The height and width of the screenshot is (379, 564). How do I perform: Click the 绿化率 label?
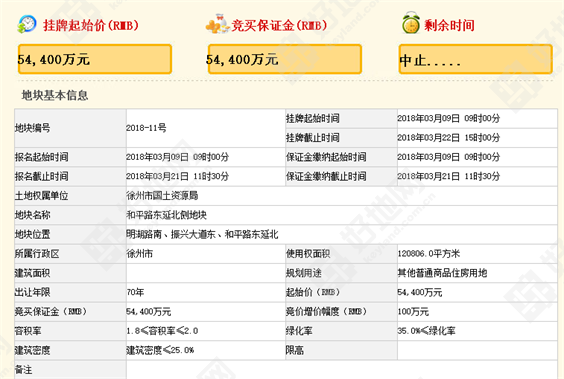(299, 331)
